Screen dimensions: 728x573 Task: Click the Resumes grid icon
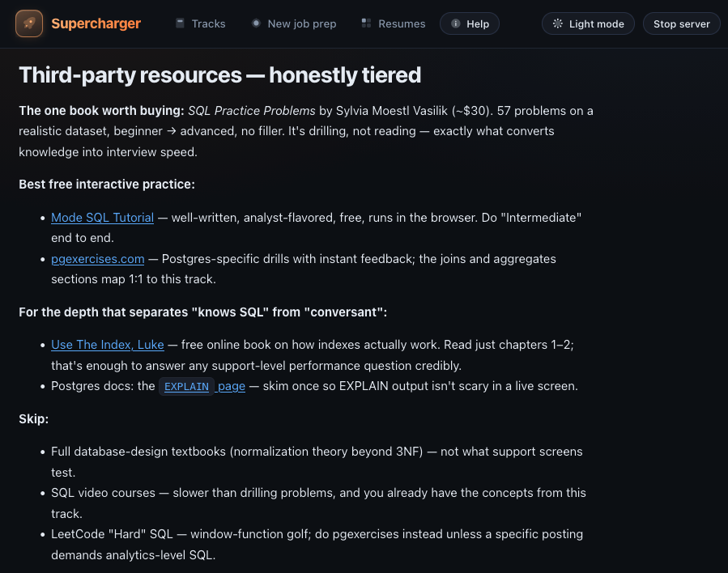tap(366, 23)
